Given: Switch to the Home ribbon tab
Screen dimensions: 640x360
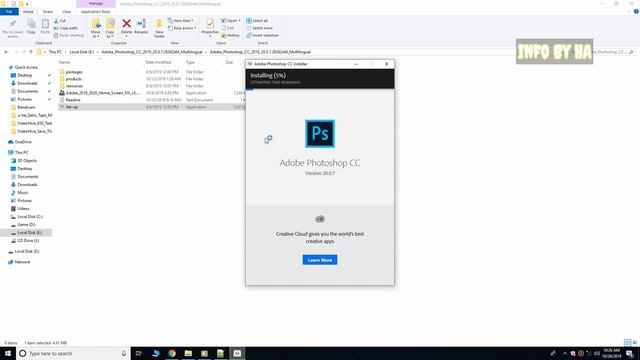Looking at the screenshot, I should 28,11.
